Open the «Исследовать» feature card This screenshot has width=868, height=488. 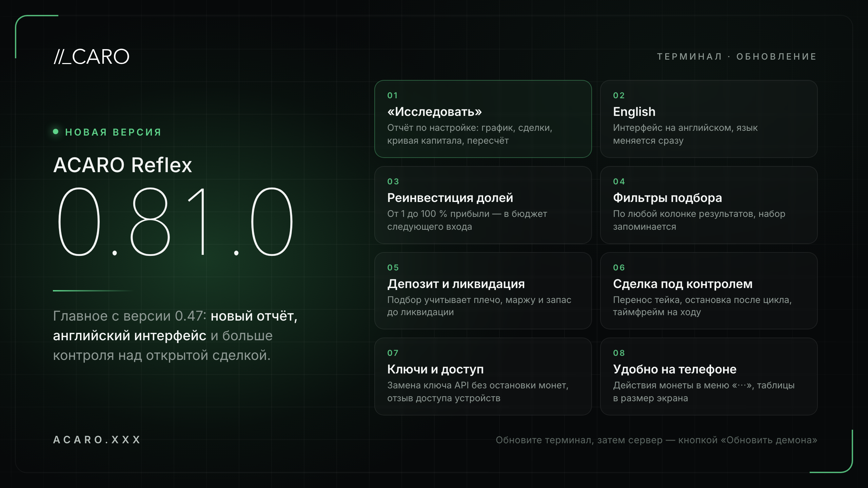[483, 119]
